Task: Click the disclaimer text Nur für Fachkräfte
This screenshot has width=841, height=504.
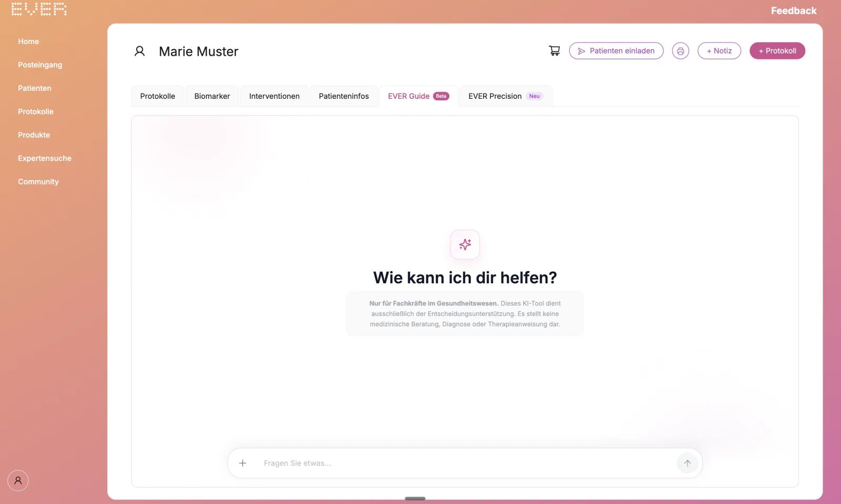Action: click(x=465, y=314)
